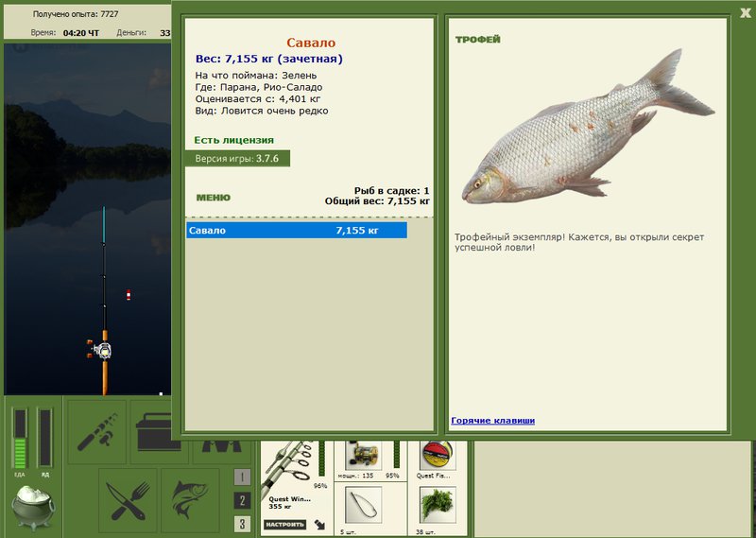756x538 pixels.
Task: Select the reel item with power 135
Action: coord(364,456)
